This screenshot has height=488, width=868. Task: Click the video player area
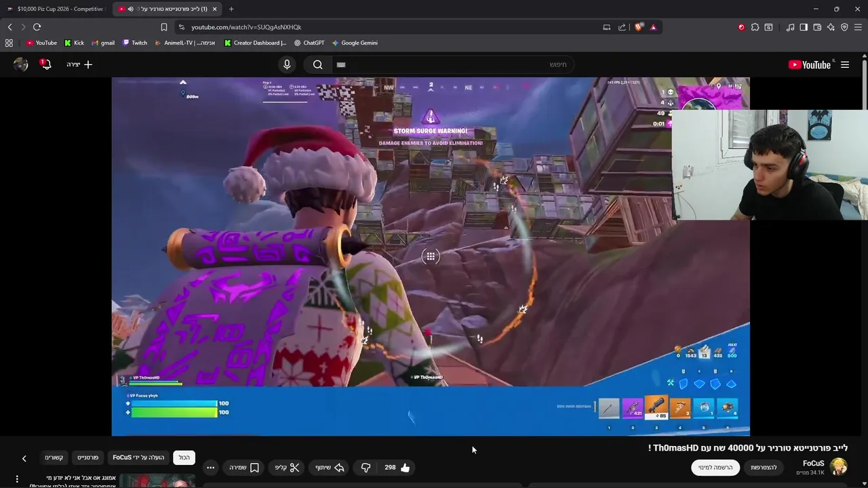click(x=431, y=256)
